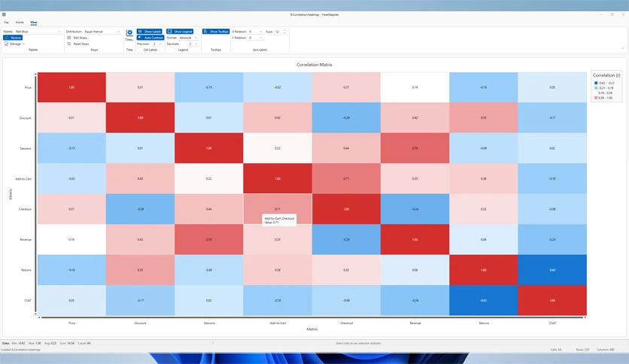The image size is (629, 364).
Task: Open the Distribution Equal Interval dropdown
Action: coord(102,32)
